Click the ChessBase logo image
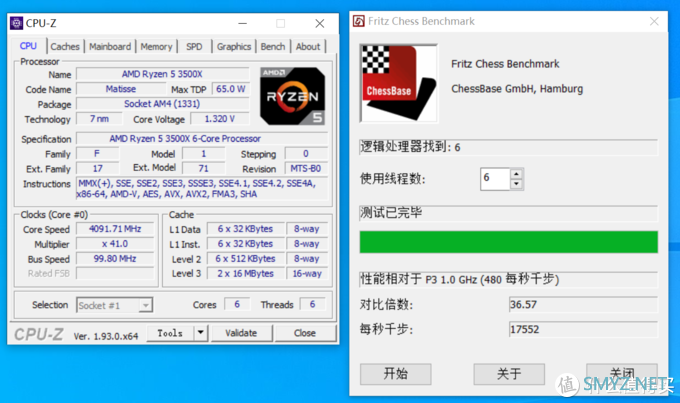680x403 pixels. click(399, 83)
